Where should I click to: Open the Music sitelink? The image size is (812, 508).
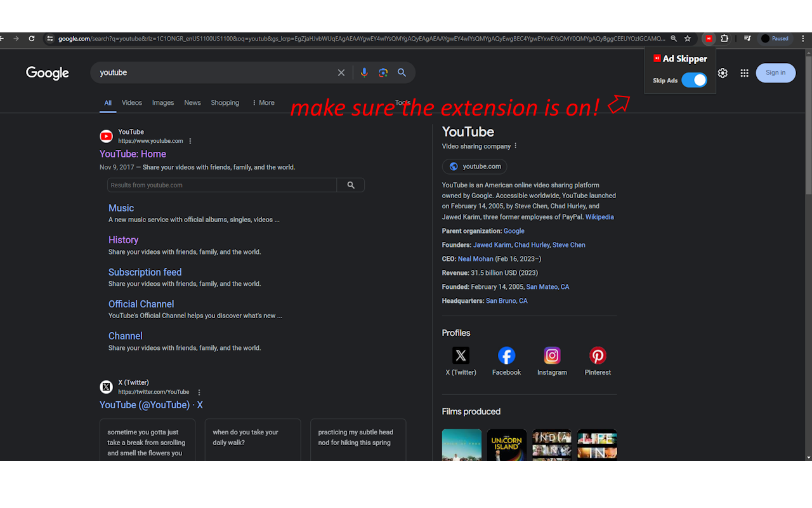click(x=121, y=208)
